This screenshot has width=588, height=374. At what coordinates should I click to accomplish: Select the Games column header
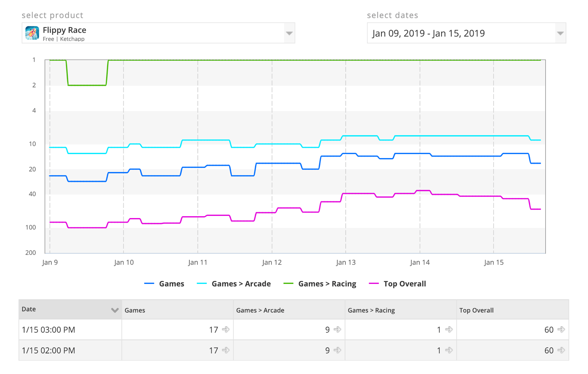click(x=135, y=310)
